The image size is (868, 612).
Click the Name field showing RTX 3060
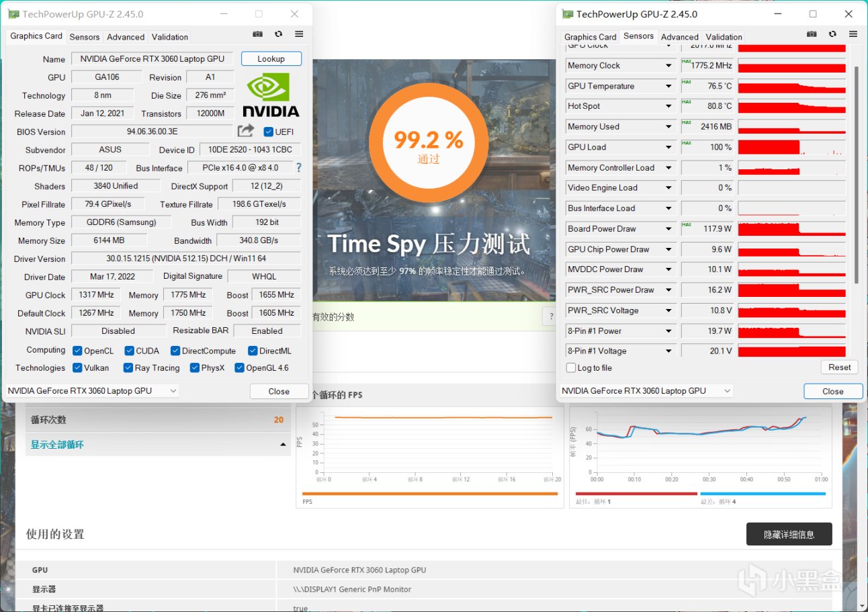[x=153, y=58]
